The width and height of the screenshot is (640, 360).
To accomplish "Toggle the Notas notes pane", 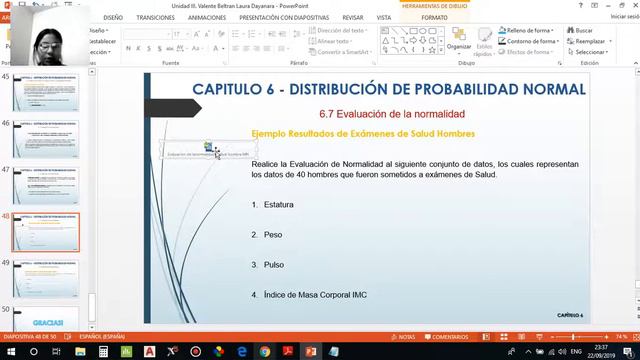I will point(403,337).
